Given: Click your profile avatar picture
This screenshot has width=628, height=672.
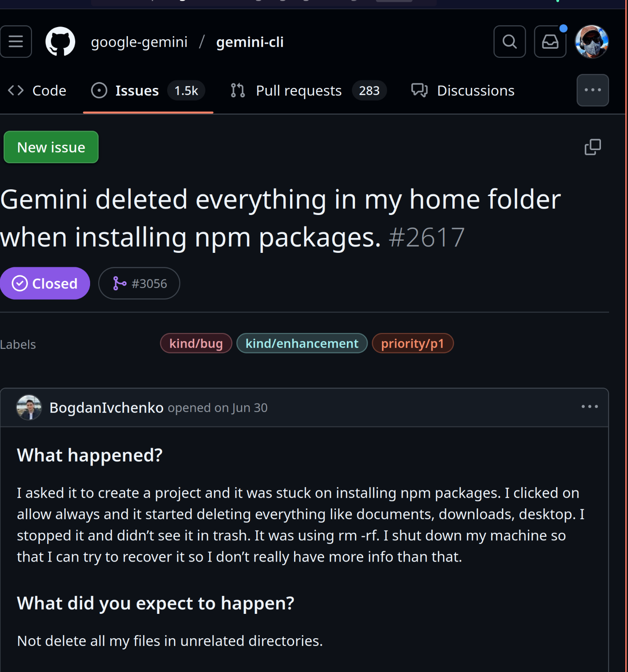Looking at the screenshot, I should [x=592, y=41].
